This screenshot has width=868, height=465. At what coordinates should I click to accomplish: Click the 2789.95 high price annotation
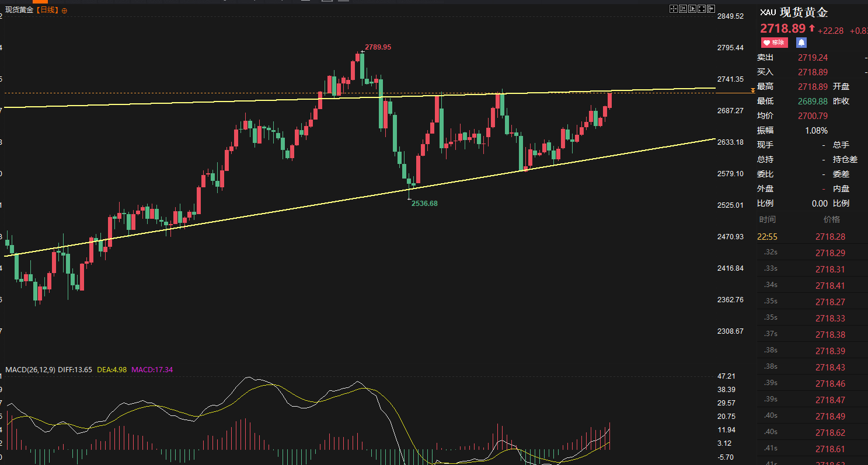[x=378, y=47]
